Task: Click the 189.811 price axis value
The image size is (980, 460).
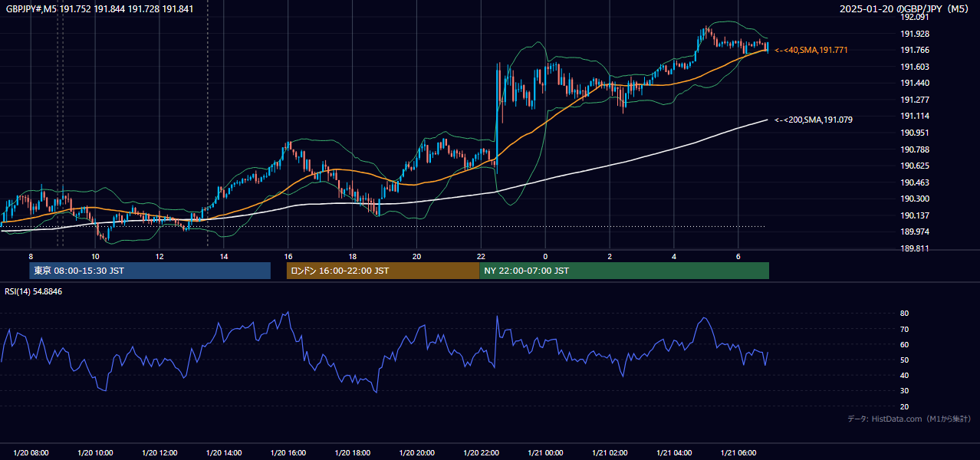Action: 914,248
